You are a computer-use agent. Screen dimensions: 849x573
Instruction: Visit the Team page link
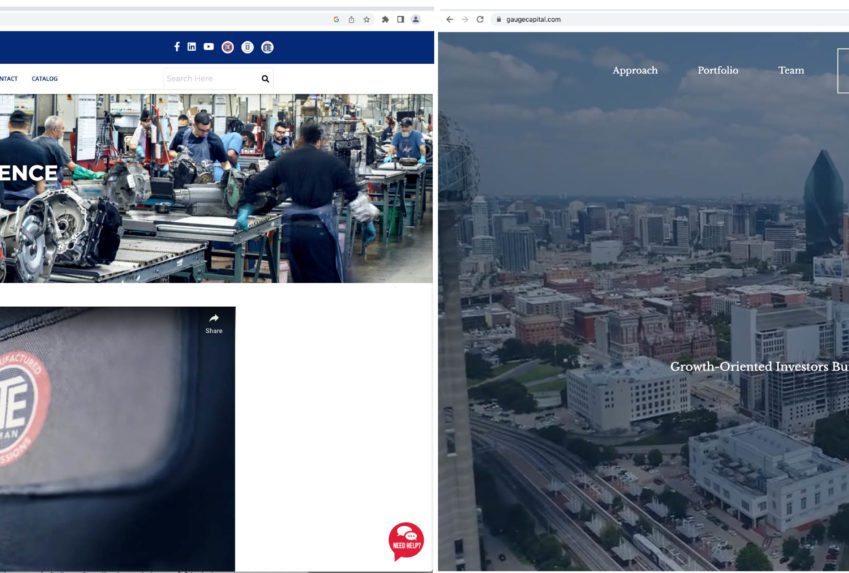(791, 70)
